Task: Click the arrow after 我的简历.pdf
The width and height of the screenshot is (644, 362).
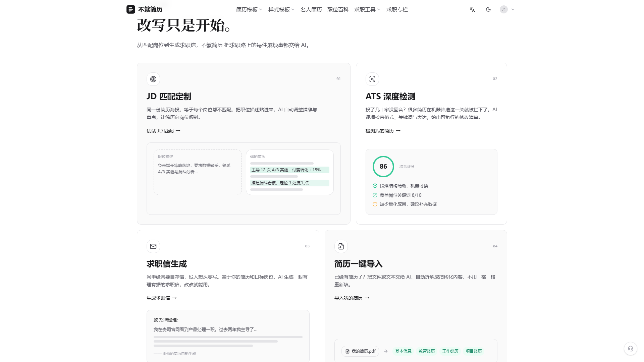Action: click(x=386, y=351)
